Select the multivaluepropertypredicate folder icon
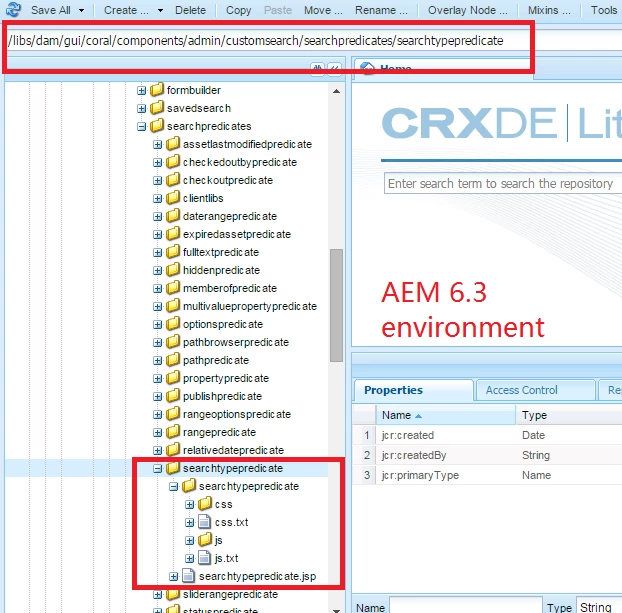The width and height of the screenshot is (622, 613). coord(173,306)
